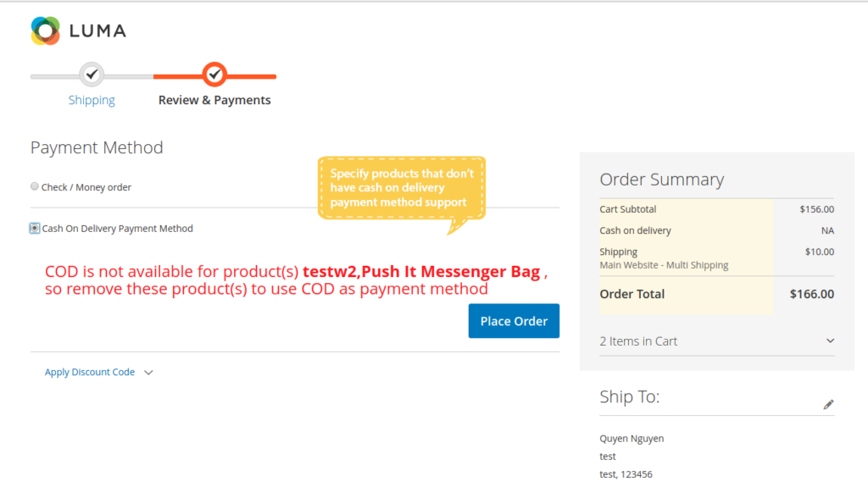Screen dimensions: 868x487
Task: Select Check / Money order payment
Action: click(x=35, y=186)
